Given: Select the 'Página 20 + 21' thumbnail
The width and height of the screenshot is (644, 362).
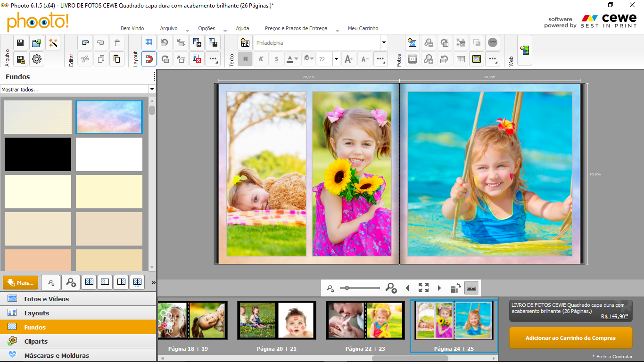Looking at the screenshot, I should [x=276, y=321].
